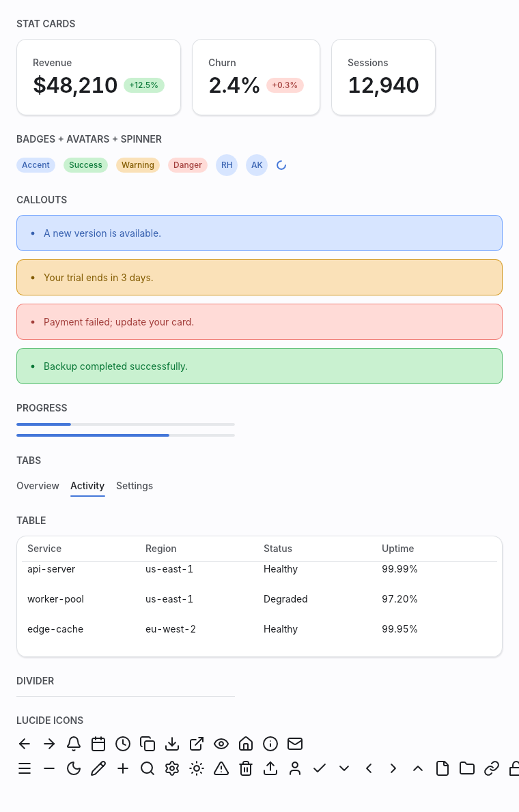The width and height of the screenshot is (519, 812).
Task: Toggle the eye visibility icon
Action: [x=221, y=744]
